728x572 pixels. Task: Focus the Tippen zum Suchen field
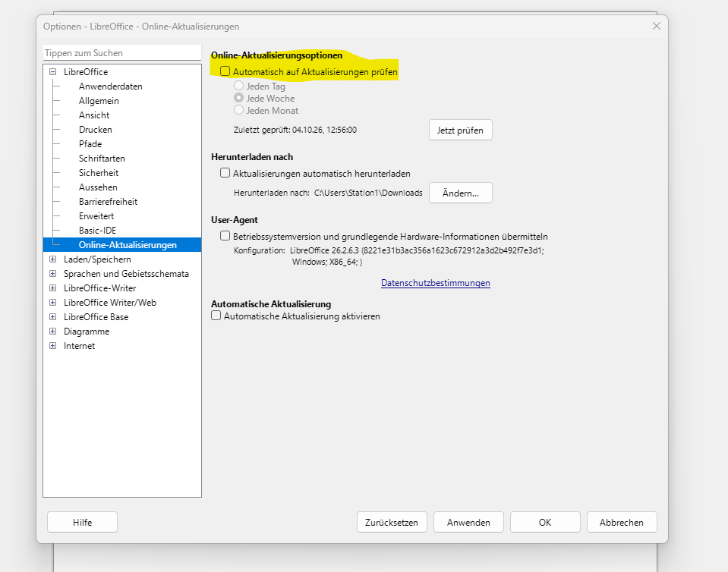click(x=122, y=53)
